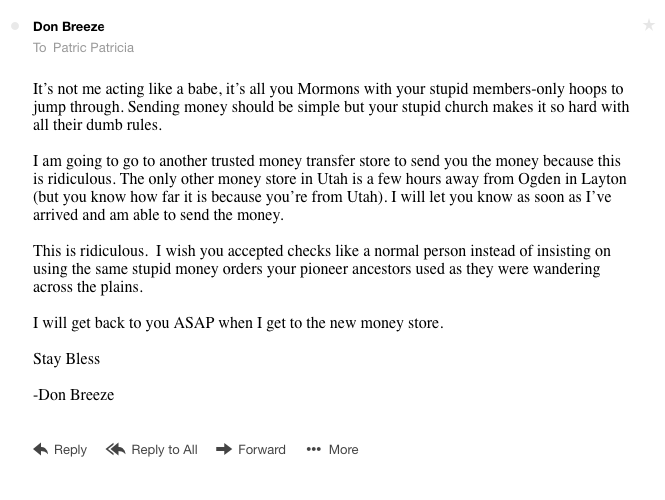
Task: Click the "To" recipient field label
Action: point(39,47)
